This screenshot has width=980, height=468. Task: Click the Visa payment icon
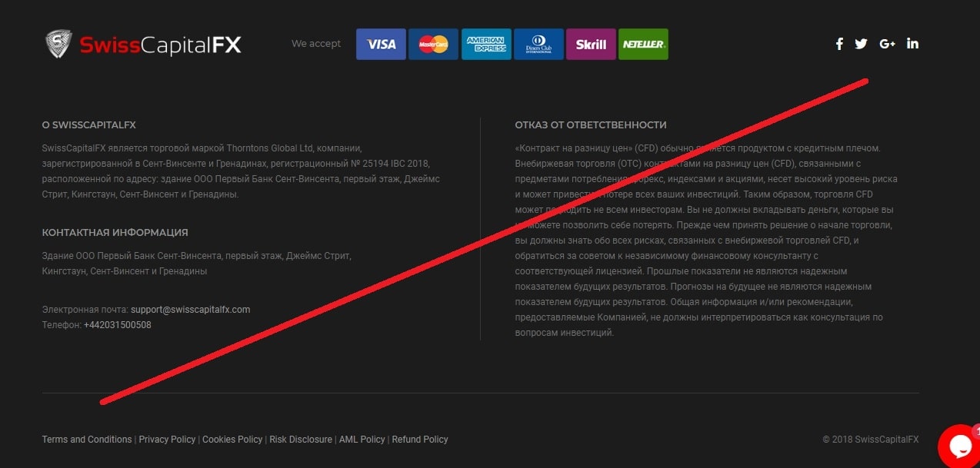point(381,45)
